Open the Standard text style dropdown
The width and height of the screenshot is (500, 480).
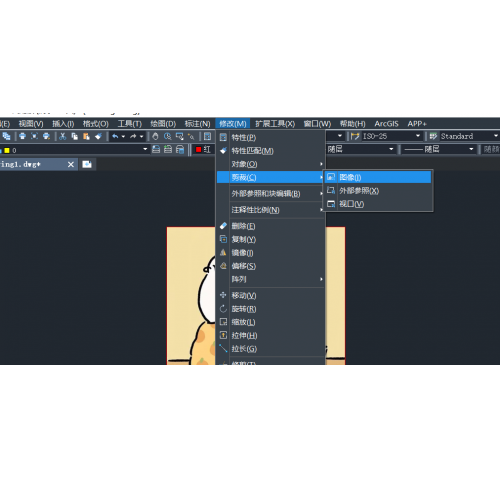coord(496,136)
